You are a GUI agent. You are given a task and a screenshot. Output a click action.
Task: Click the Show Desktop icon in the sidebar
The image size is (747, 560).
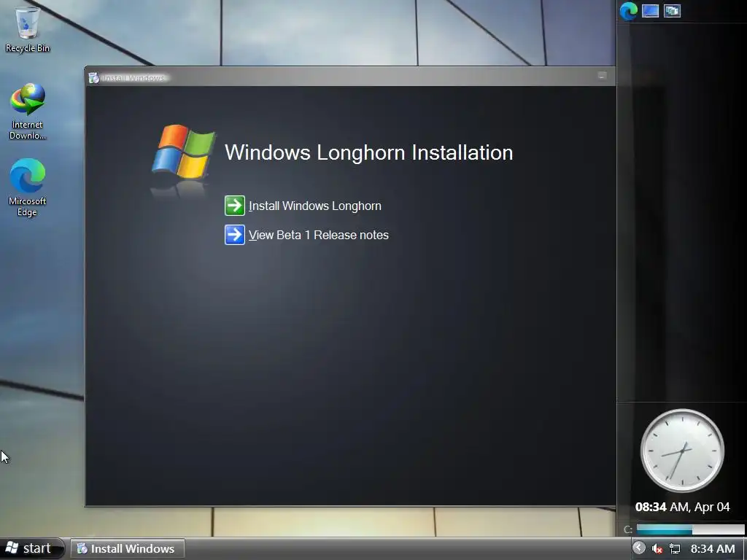650,11
